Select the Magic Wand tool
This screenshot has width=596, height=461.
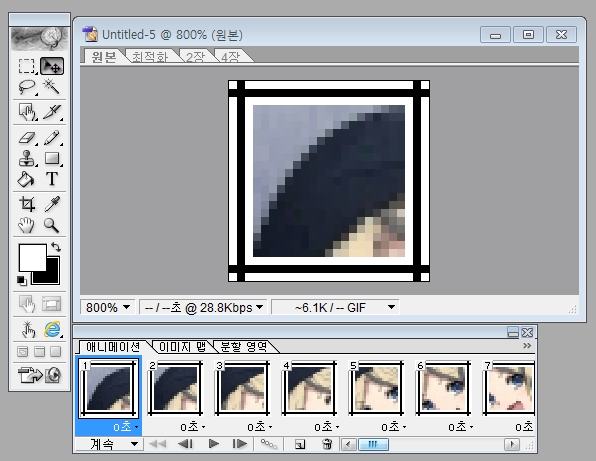tap(52, 87)
